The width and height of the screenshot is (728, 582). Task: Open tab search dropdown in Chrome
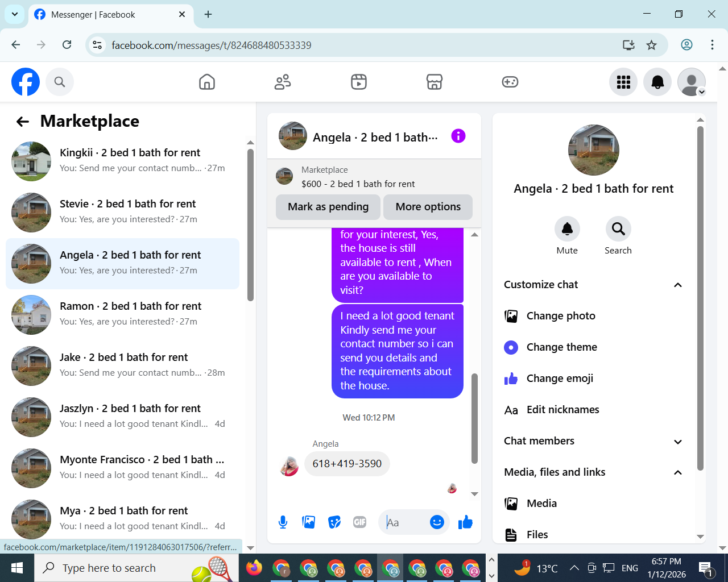pyautogui.click(x=14, y=14)
